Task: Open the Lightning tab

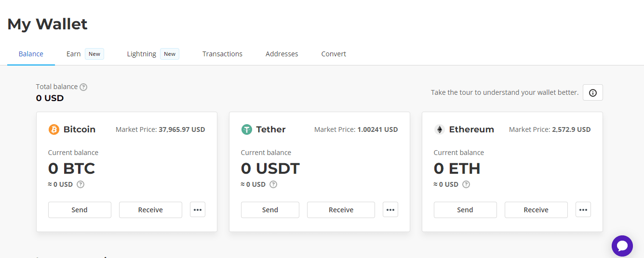Action: [142, 54]
